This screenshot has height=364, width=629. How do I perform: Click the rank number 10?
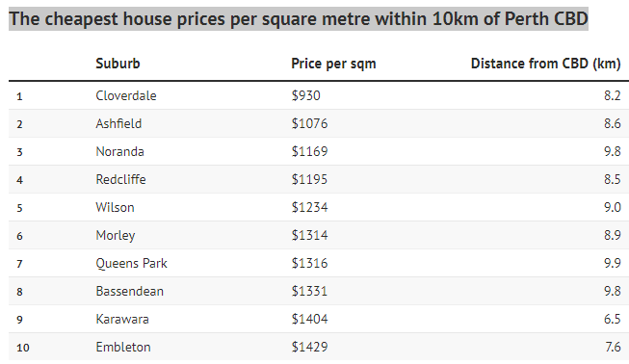[23, 348]
